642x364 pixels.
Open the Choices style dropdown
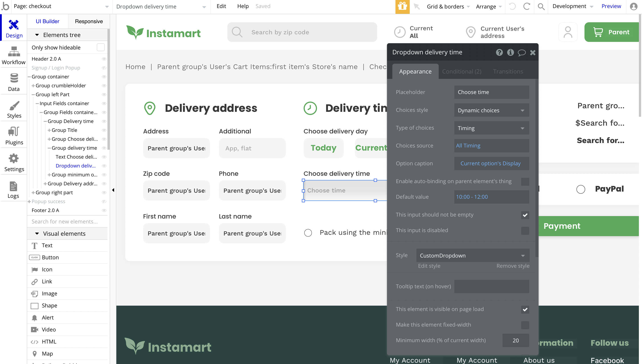pos(491,110)
